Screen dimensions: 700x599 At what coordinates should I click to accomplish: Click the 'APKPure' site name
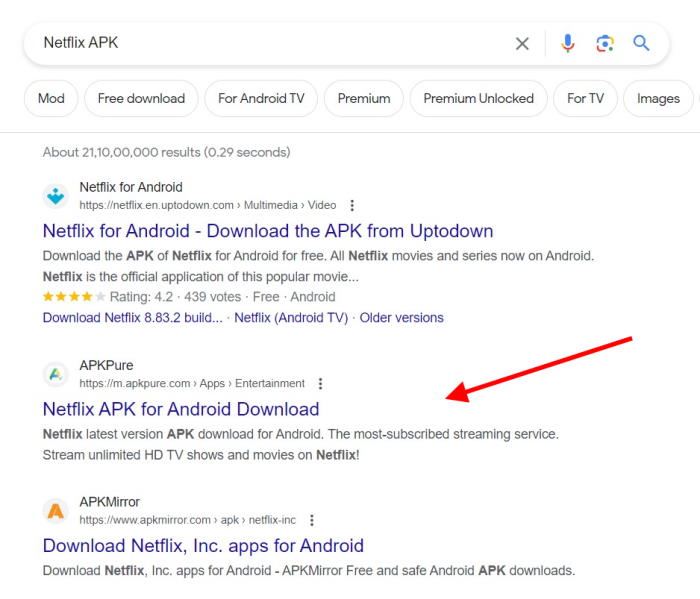coord(106,365)
